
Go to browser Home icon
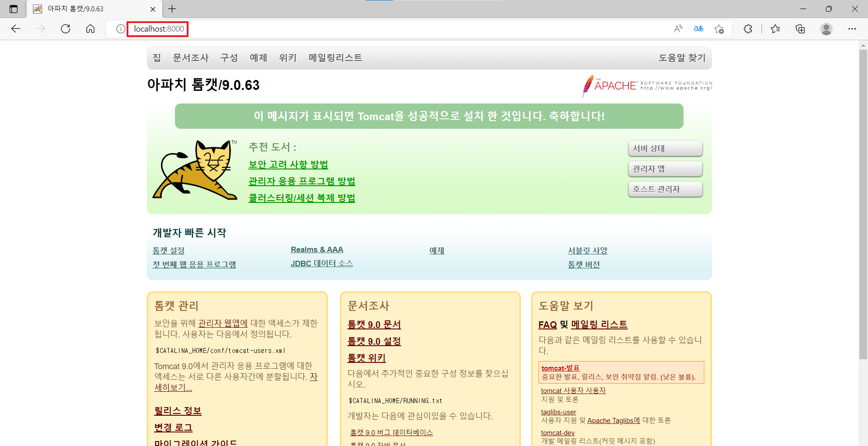pyautogui.click(x=90, y=29)
